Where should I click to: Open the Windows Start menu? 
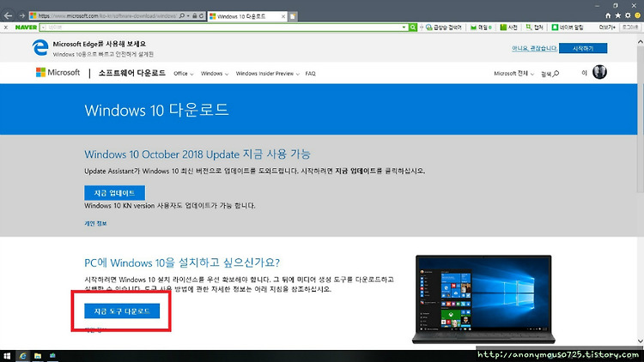(x=7, y=356)
